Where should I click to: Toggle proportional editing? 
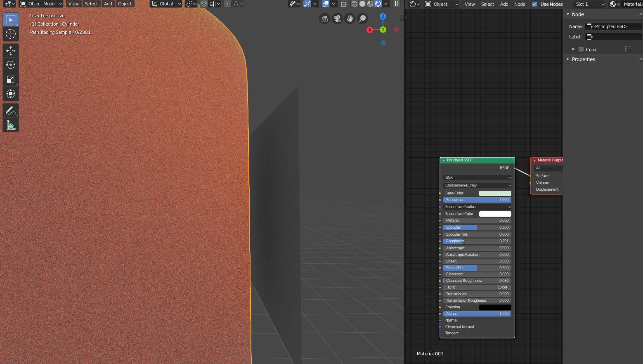[x=227, y=4]
